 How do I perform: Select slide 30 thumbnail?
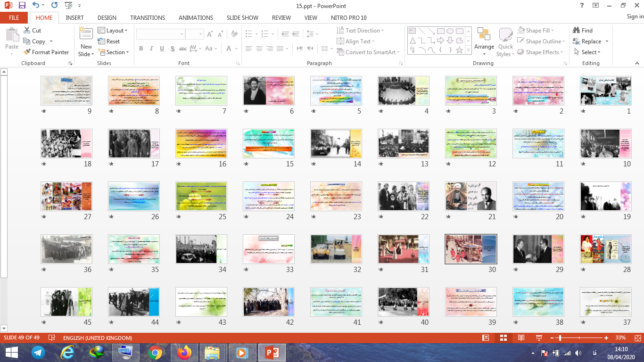click(x=471, y=249)
